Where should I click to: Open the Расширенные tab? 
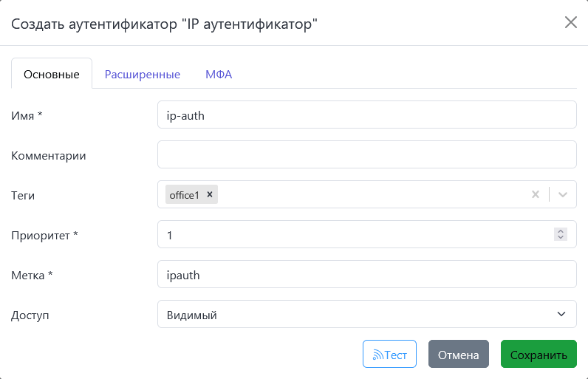click(x=143, y=74)
